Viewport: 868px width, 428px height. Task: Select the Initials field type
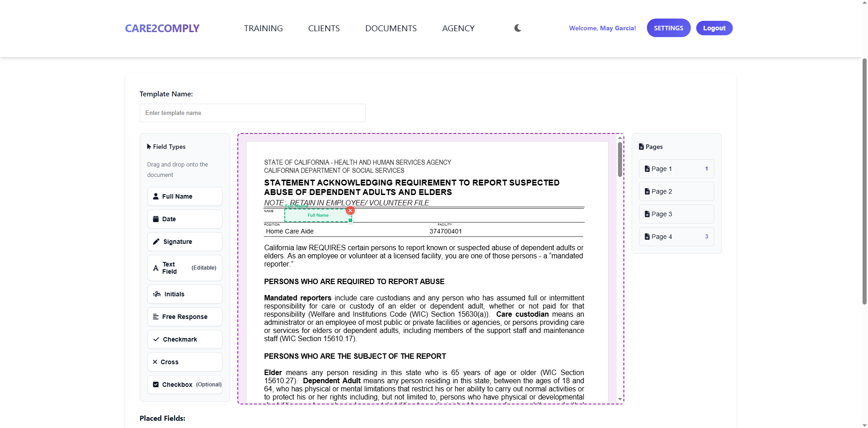click(x=184, y=294)
